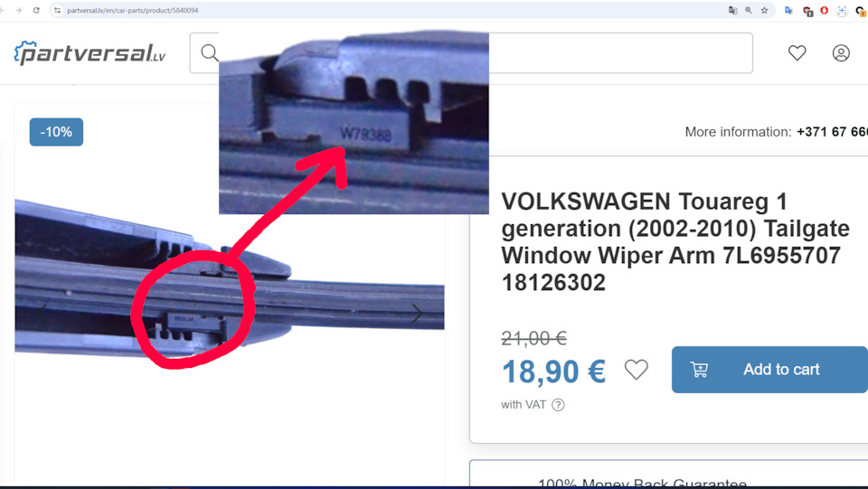Show previous product image with left chevron
Screen dimensions: 868x489
coord(42,314)
